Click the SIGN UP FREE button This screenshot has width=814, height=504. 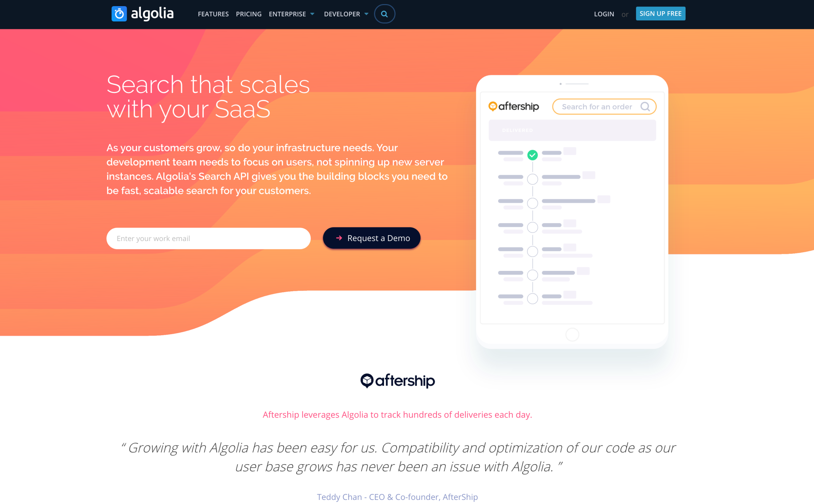point(660,13)
